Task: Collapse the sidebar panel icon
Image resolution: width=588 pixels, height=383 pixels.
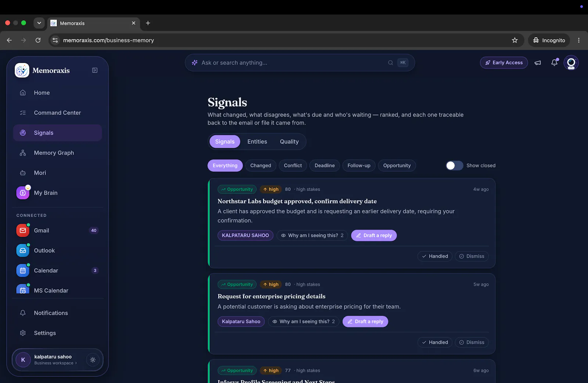Action: 95,70
